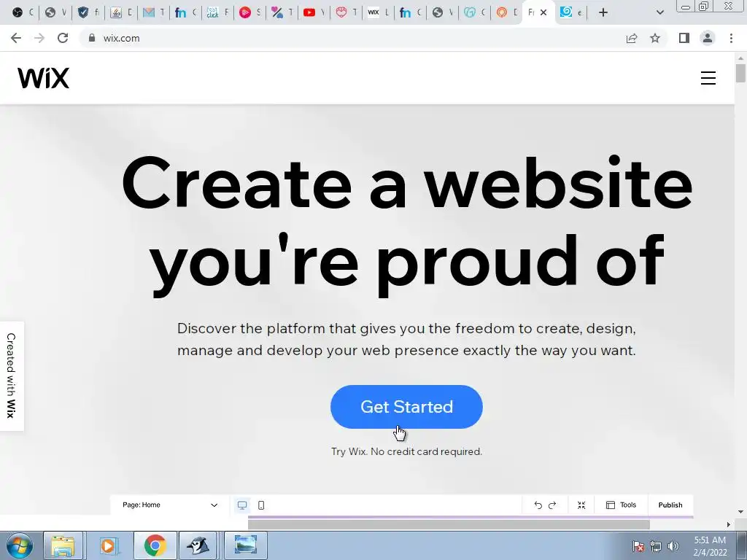Reload the wix.com page

pyautogui.click(x=63, y=38)
